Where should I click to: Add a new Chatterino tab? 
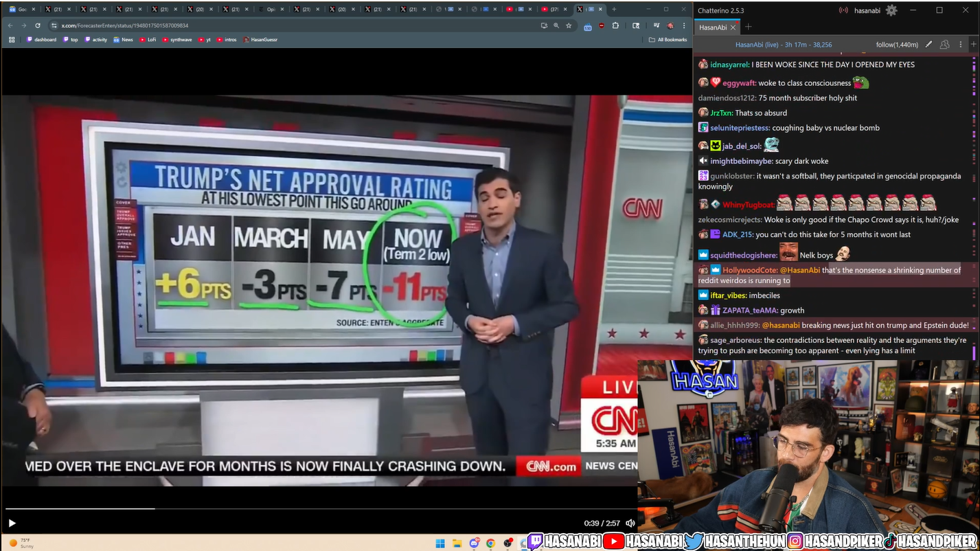pyautogui.click(x=749, y=27)
